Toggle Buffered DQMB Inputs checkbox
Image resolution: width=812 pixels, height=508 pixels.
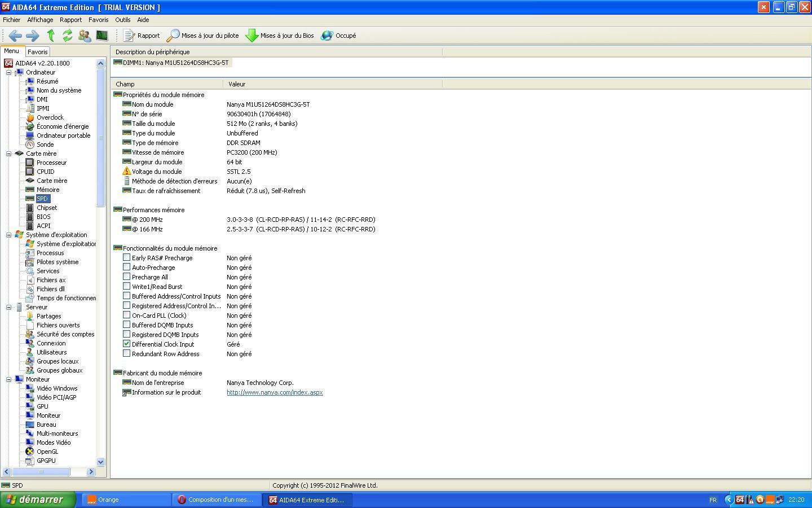[126, 325]
